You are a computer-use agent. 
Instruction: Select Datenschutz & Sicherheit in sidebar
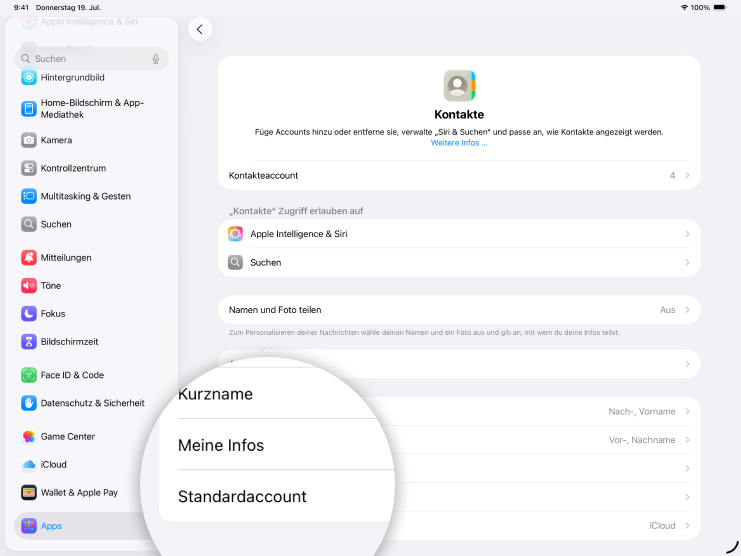[x=92, y=403]
